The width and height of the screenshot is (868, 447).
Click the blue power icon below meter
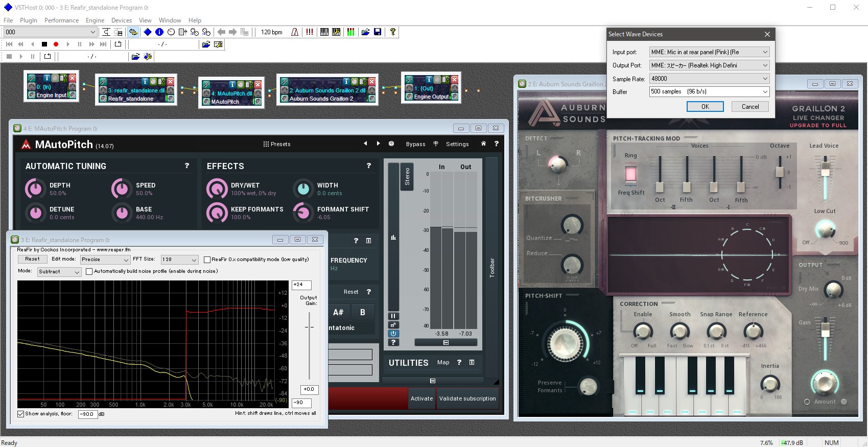pyautogui.click(x=393, y=334)
